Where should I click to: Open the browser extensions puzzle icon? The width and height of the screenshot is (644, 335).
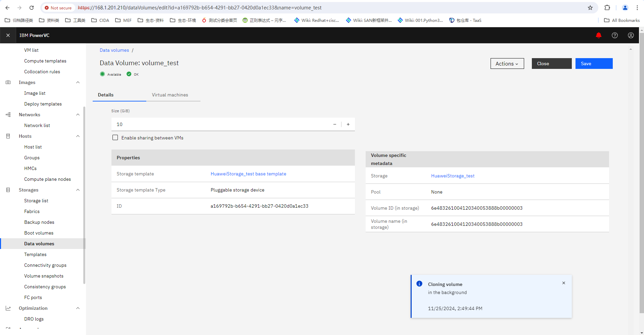pyautogui.click(x=607, y=8)
